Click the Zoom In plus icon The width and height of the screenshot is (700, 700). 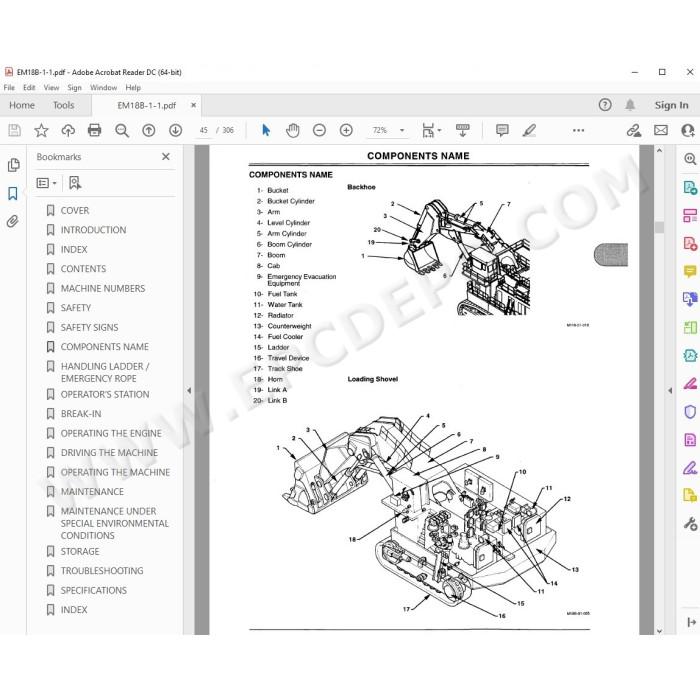point(346,130)
